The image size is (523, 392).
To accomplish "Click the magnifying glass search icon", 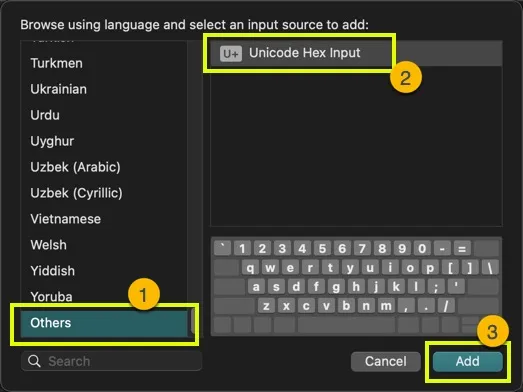I will point(34,361).
